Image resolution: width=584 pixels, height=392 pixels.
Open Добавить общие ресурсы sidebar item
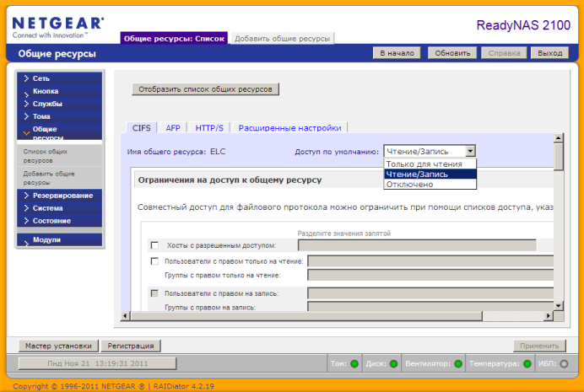59,178
